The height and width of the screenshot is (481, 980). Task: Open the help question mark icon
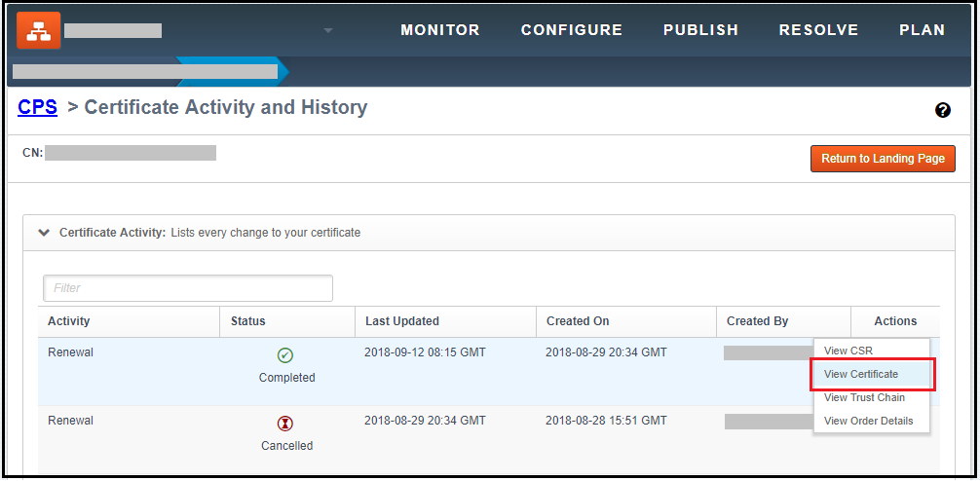(x=942, y=110)
